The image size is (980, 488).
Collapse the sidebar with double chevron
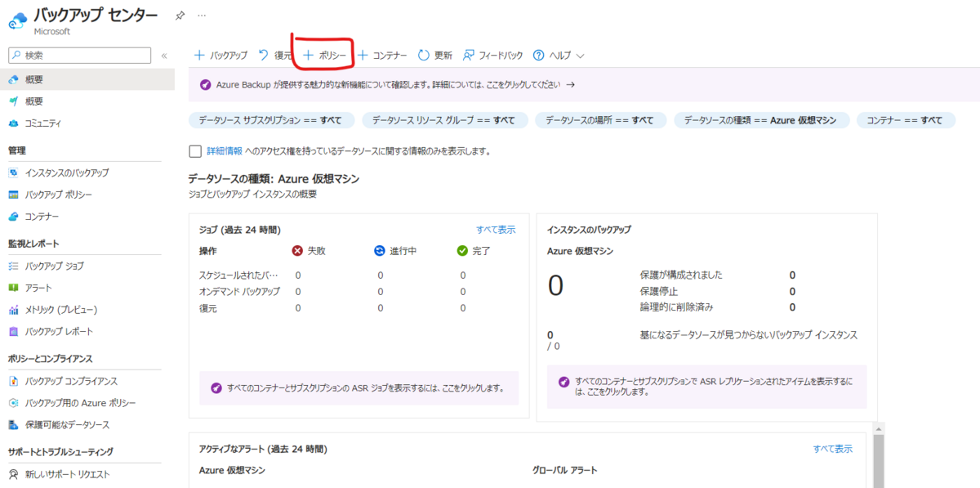click(164, 56)
